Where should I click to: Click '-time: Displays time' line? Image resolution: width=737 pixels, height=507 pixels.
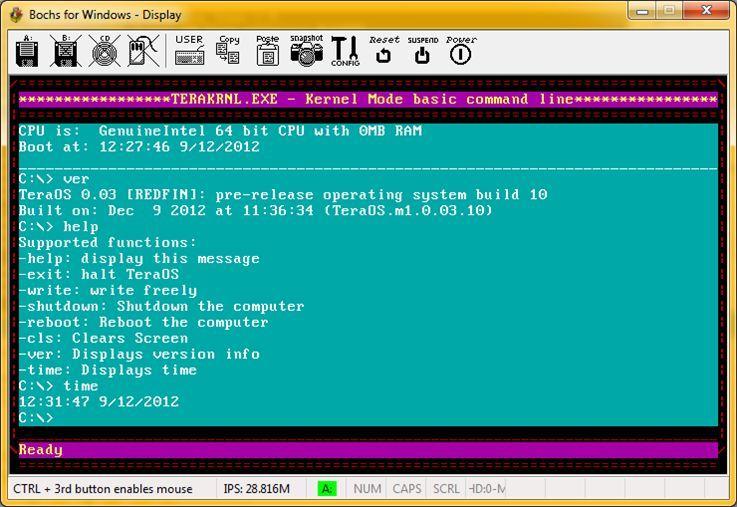click(108, 370)
